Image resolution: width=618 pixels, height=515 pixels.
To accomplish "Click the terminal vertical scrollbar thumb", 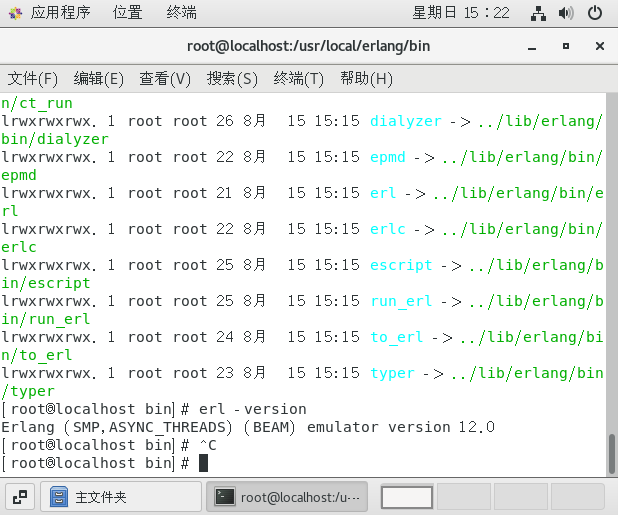I will pyautogui.click(x=612, y=453).
